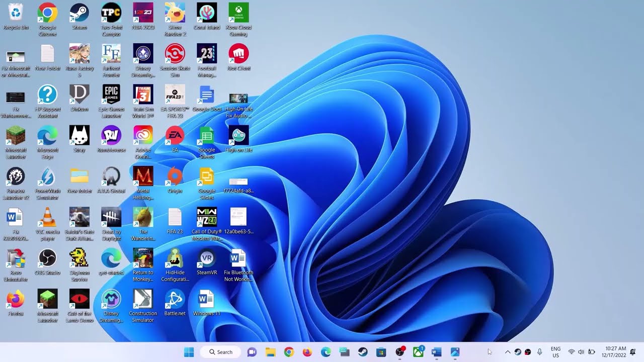Screen dimensions: 644x362
Task: Click the HP Support Assistant icon
Action: tap(47, 102)
